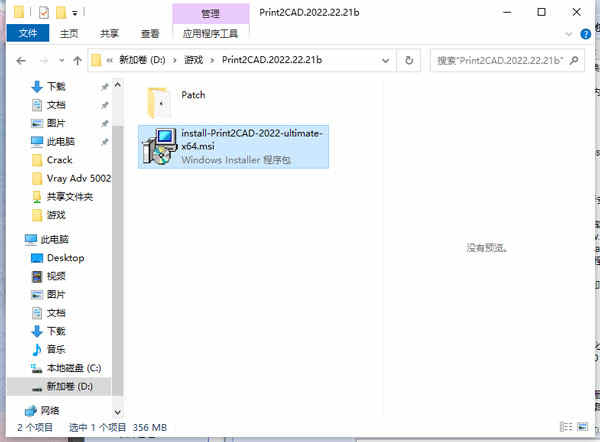Screen dimensions: 600x442
Task: Expand the ribbon with the chevron
Action: (569, 34)
